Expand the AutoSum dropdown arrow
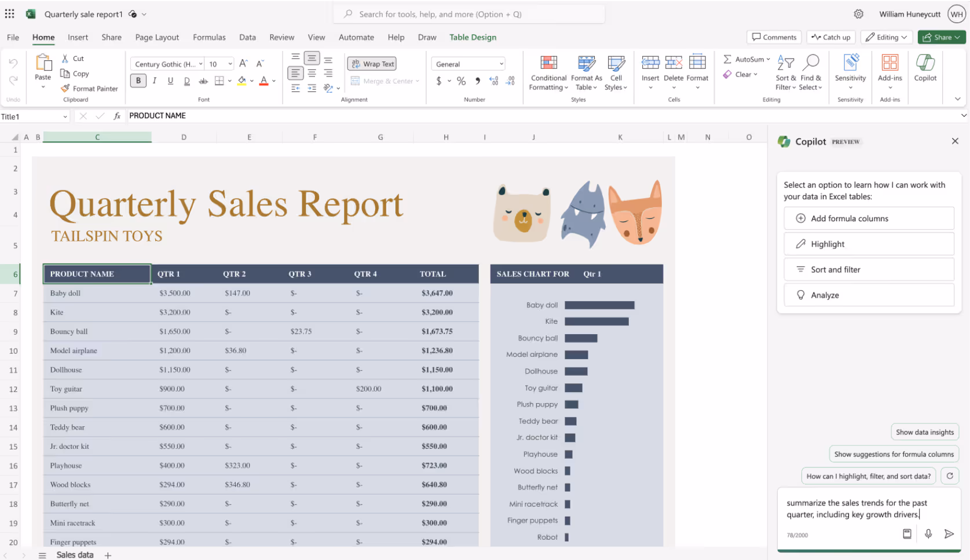 [768, 59]
